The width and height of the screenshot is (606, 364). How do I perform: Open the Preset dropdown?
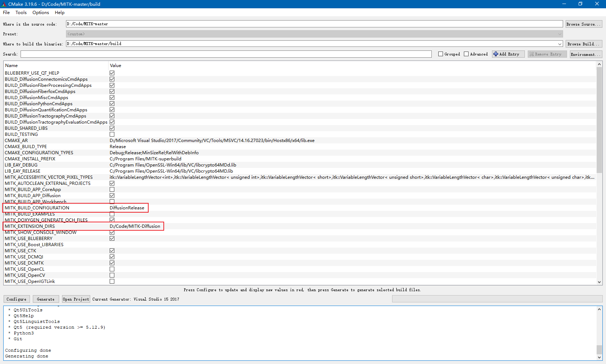314,34
